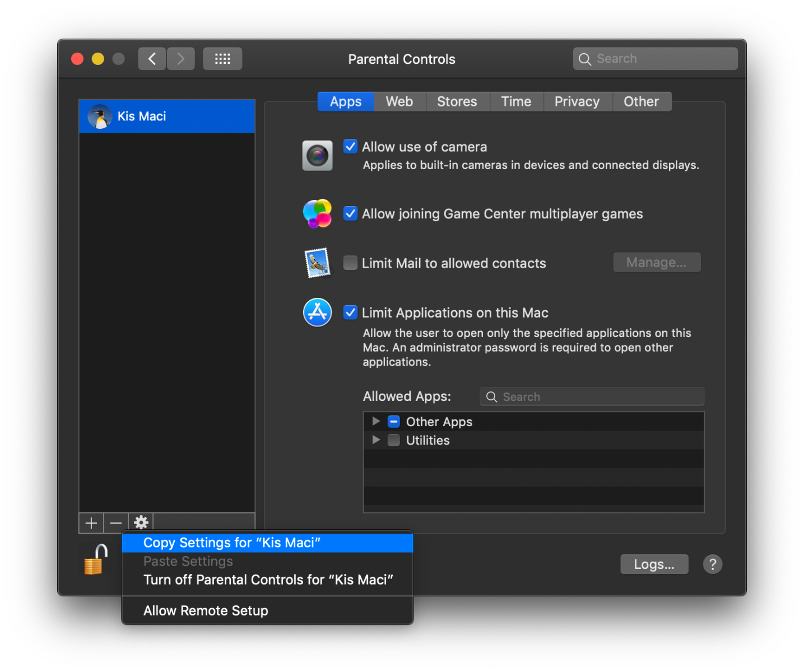Click the magnifier in the toolbar search
The width and height of the screenshot is (804, 672).
tap(585, 59)
